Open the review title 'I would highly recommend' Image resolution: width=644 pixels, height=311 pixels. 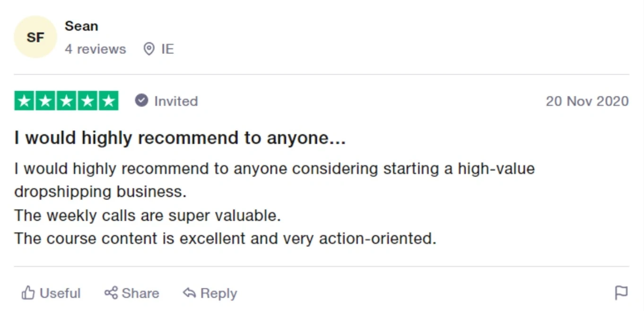click(x=180, y=138)
